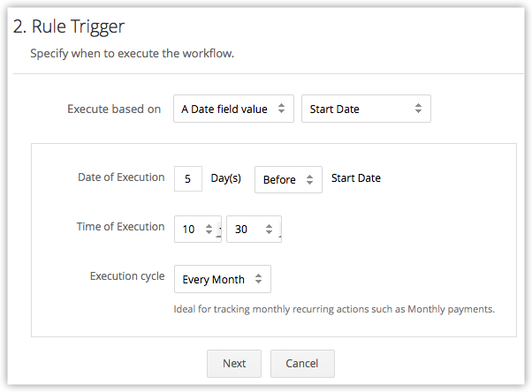Open the Before dropdown

pyautogui.click(x=287, y=179)
